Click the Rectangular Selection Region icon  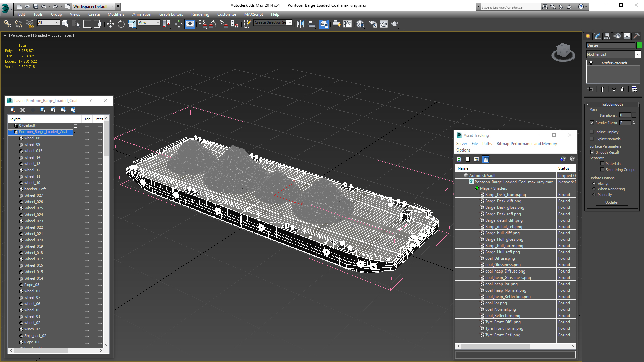click(x=87, y=24)
